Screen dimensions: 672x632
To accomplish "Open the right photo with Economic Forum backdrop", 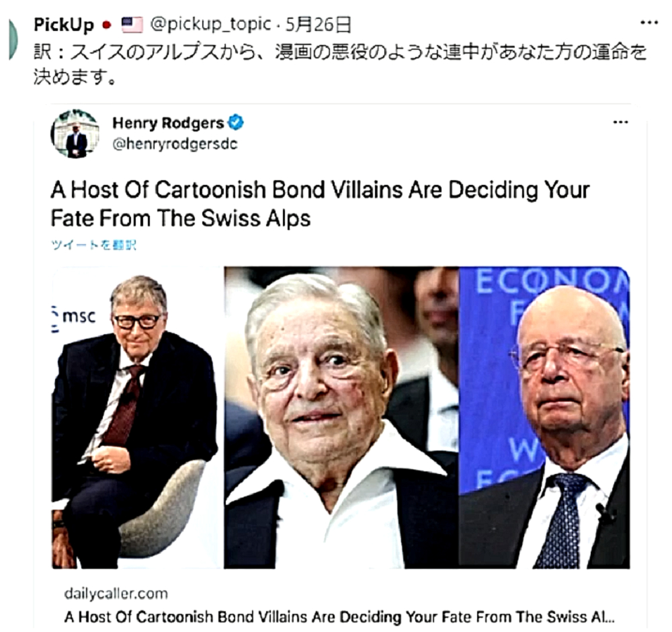I will 544,418.
